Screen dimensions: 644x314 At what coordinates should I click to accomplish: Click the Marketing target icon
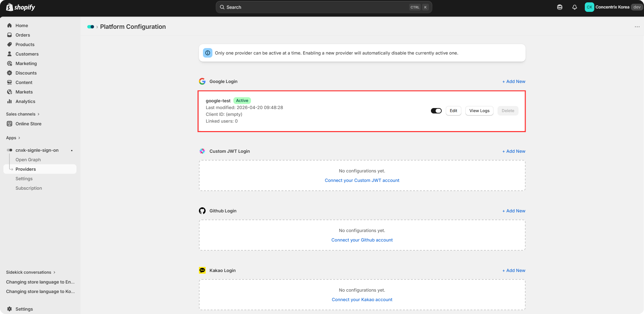[9, 63]
